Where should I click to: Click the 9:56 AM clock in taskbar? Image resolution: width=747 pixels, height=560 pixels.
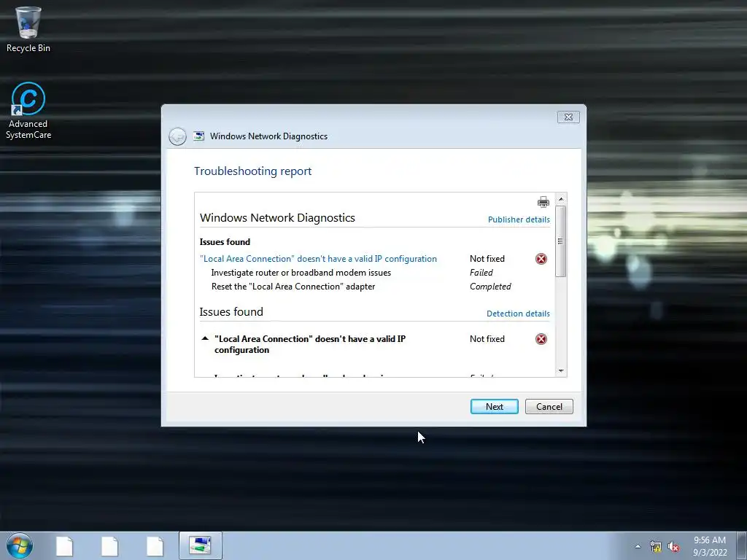click(x=709, y=540)
